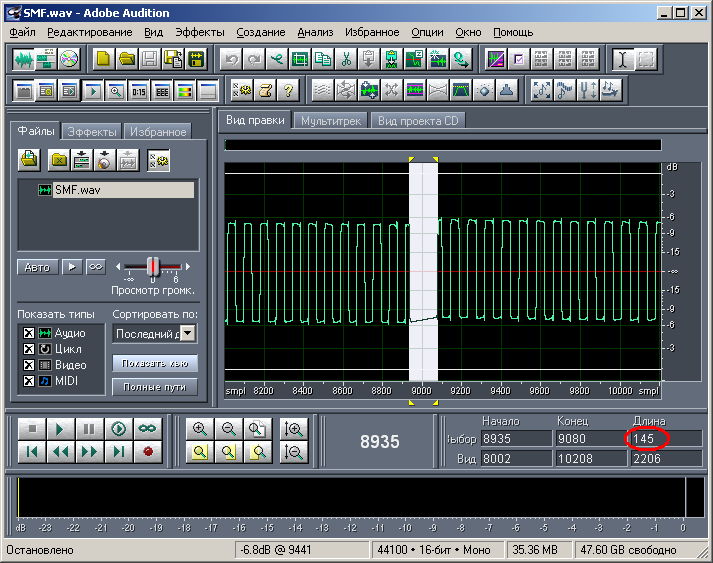Start recording with the red record button
Image resolution: width=713 pixels, height=563 pixels.
[148, 452]
